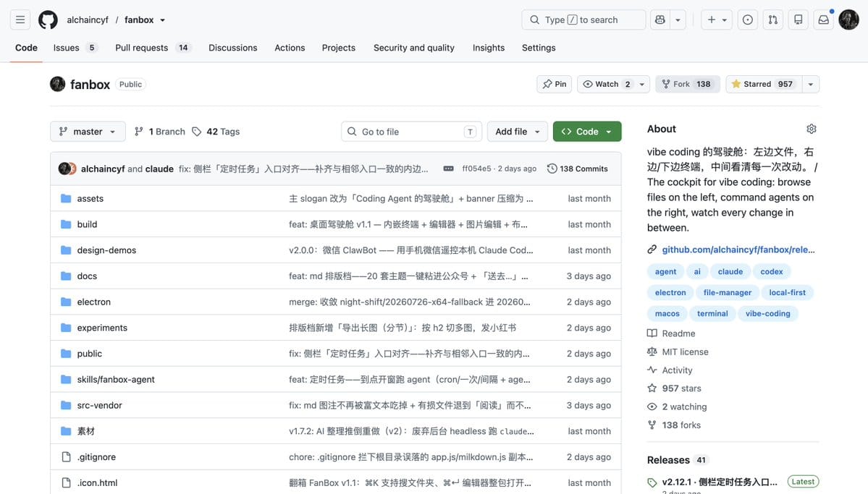The width and height of the screenshot is (868, 494).
Task: Open the green Code dropdown
Action: pos(587,132)
